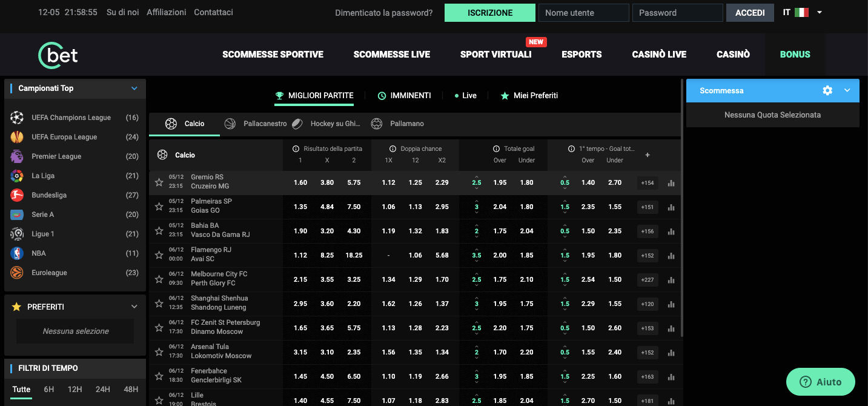This screenshot has height=406, width=868.
Task: Toggle favorite star on Flamengo RJ match
Action: (159, 255)
